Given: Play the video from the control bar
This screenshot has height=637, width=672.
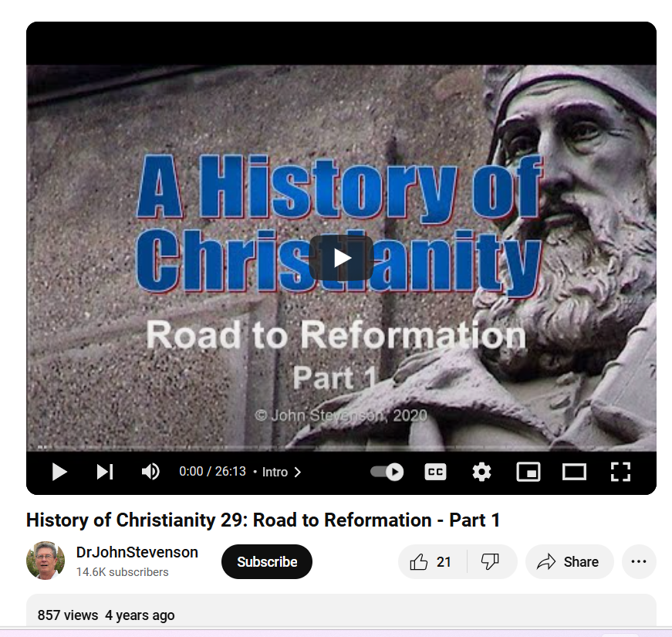Looking at the screenshot, I should pos(59,472).
